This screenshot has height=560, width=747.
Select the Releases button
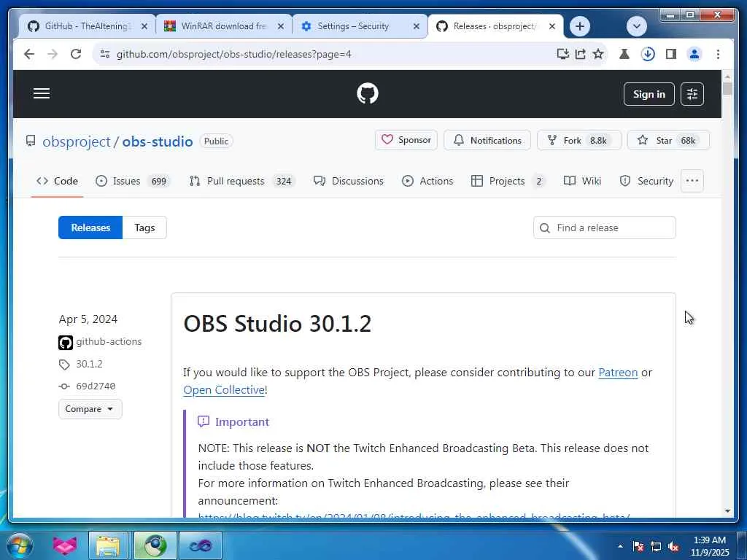[x=90, y=227]
